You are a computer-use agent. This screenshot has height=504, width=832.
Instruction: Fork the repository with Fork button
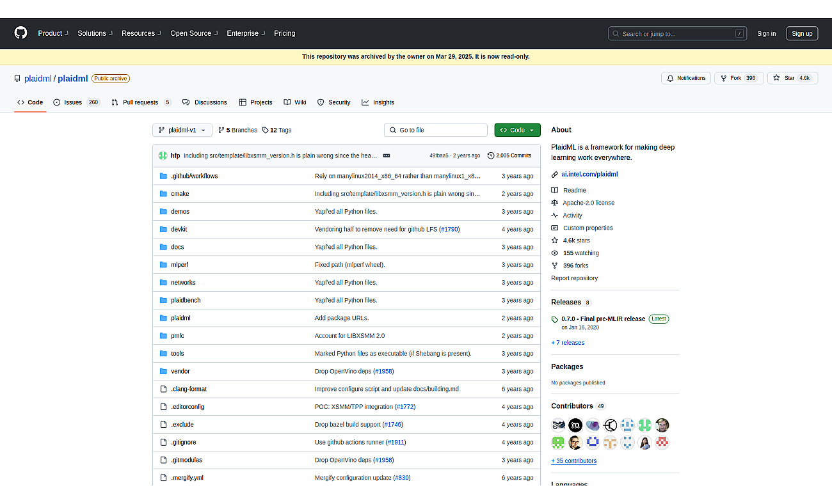pyautogui.click(x=739, y=78)
